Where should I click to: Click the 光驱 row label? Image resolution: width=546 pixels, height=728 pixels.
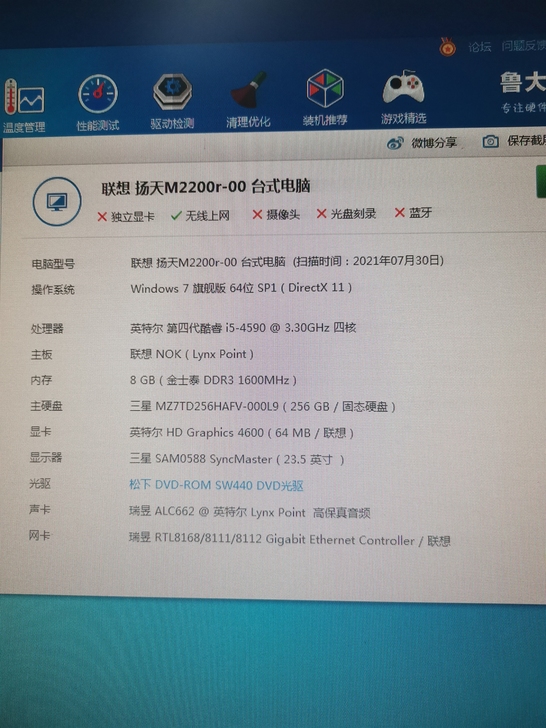(40, 484)
